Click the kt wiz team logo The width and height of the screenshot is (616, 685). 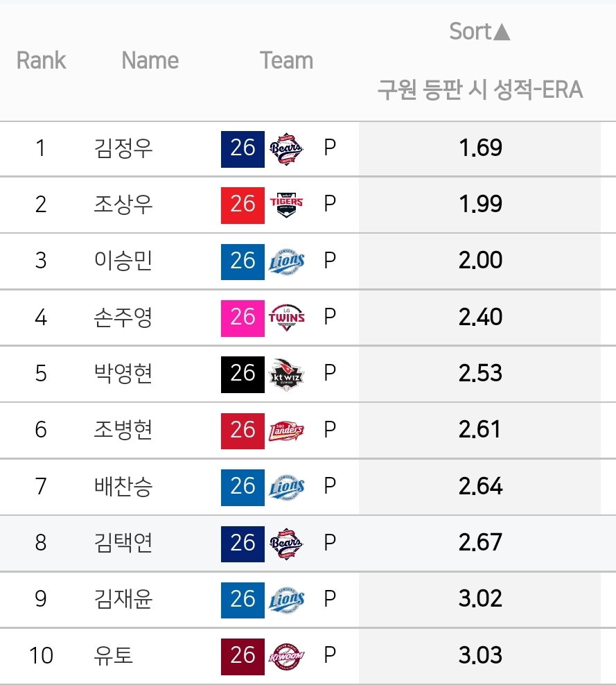pos(286,374)
